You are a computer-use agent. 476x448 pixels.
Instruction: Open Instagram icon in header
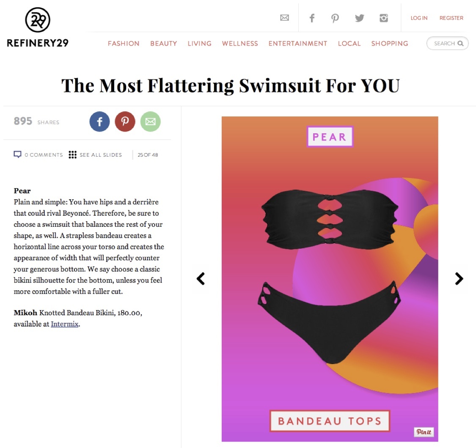384,18
